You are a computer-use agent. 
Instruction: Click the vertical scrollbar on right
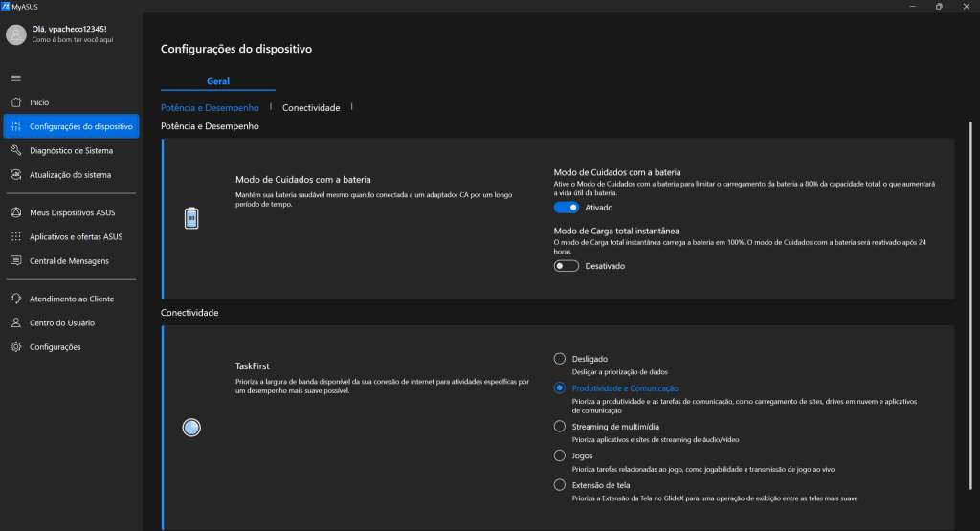click(970, 306)
